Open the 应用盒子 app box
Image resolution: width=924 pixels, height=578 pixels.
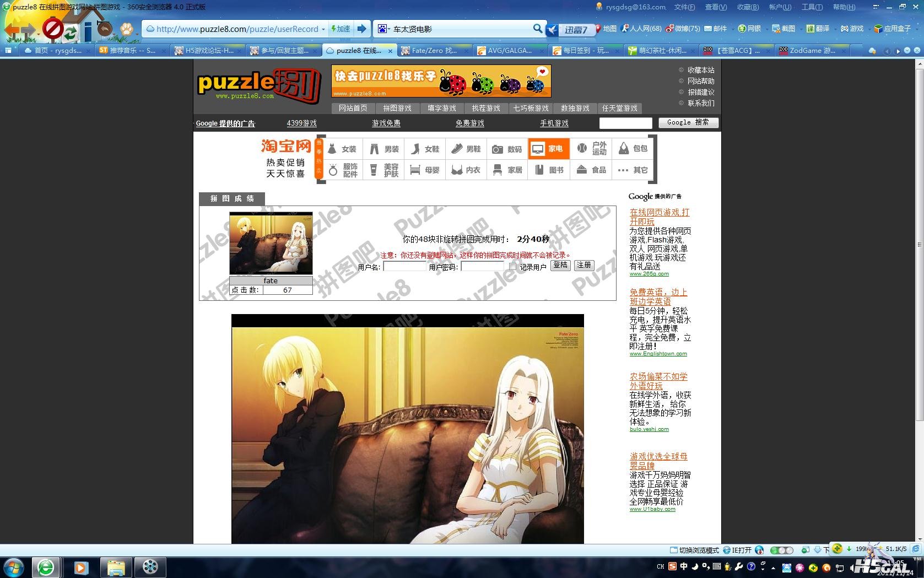(893, 29)
